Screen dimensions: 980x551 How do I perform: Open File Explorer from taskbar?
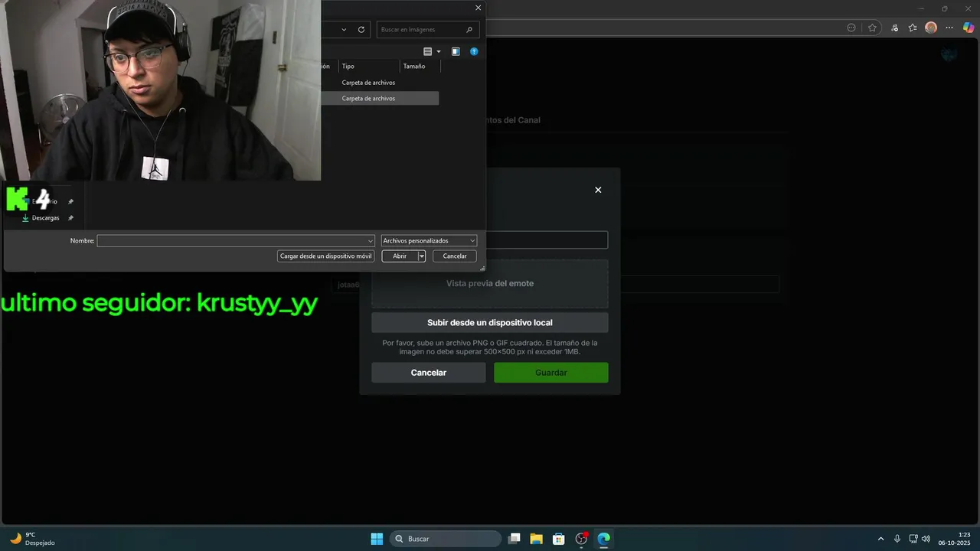tap(536, 539)
